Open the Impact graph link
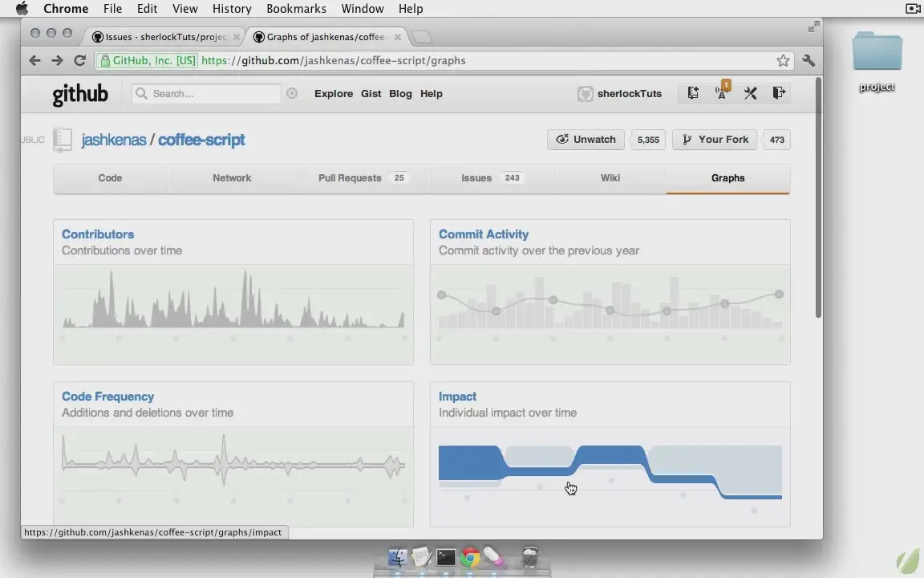Screen dimensions: 924x578 tap(457, 397)
